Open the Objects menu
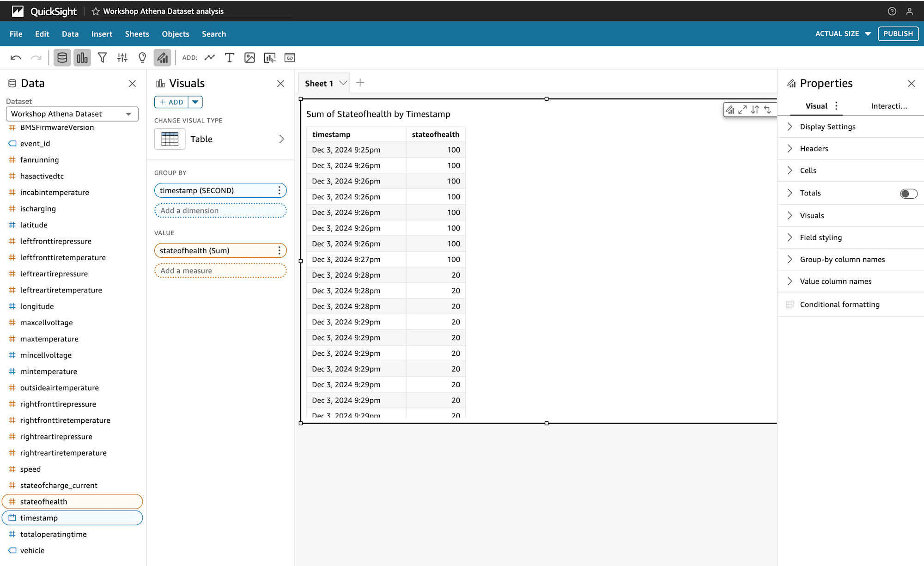Screen dimensions: 924x566 point(176,34)
